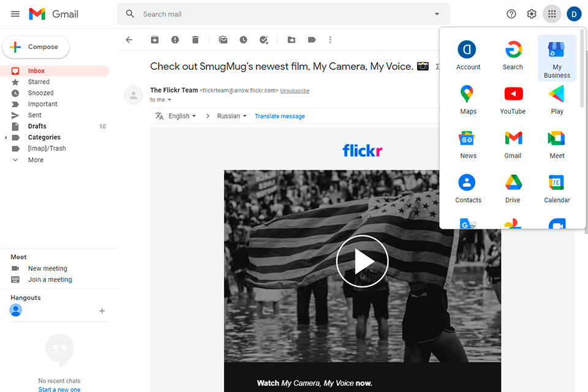Screen dimensions: 588x392
Task: Open the account avatar D
Action: [x=574, y=14]
